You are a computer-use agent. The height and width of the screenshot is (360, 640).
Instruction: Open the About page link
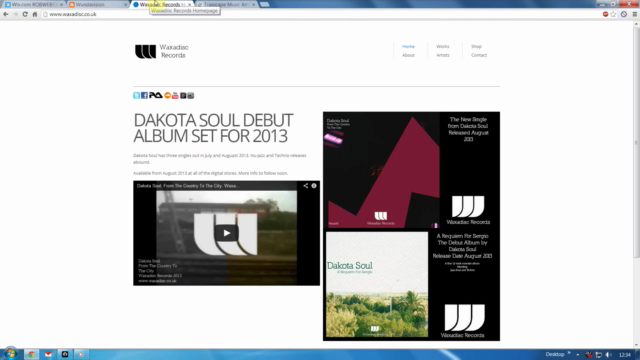[x=408, y=55]
